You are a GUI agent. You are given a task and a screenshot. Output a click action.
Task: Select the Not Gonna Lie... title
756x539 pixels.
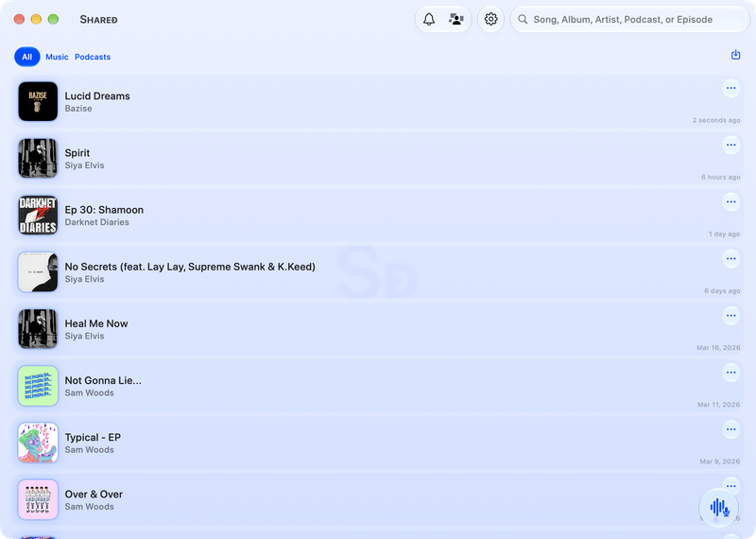click(103, 380)
